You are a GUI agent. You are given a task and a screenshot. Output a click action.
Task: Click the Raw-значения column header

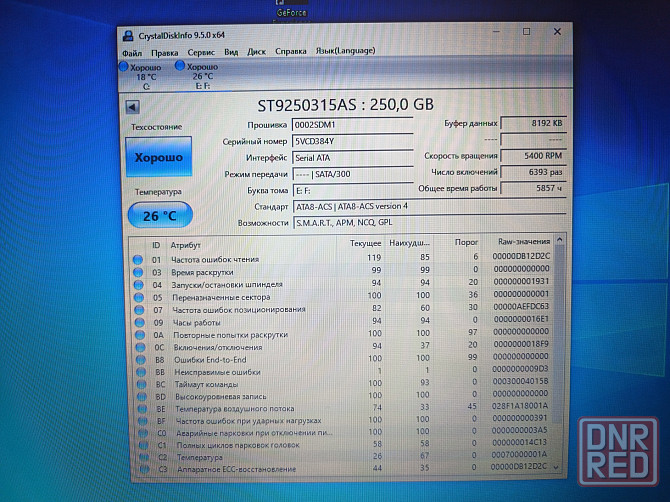524,241
